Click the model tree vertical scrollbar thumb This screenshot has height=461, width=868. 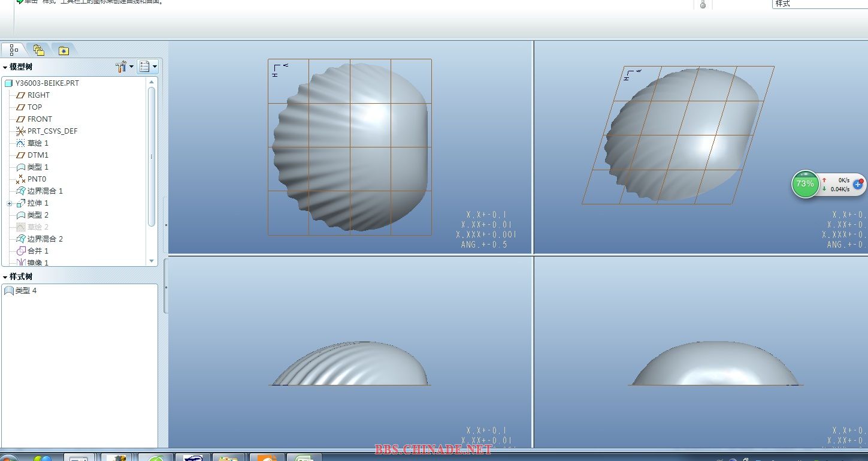(152, 156)
